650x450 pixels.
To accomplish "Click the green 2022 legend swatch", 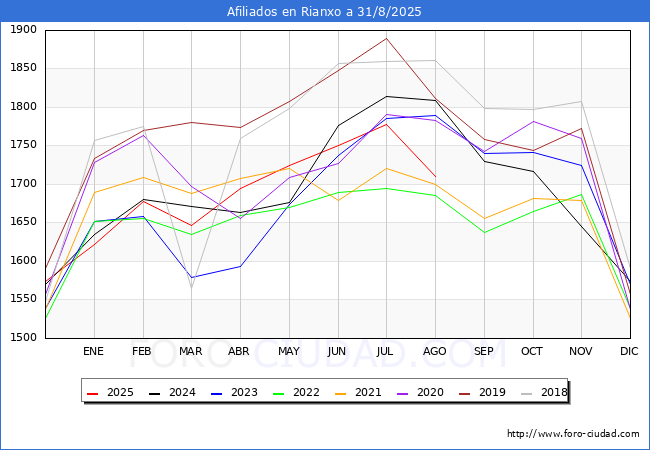I will [279, 393].
